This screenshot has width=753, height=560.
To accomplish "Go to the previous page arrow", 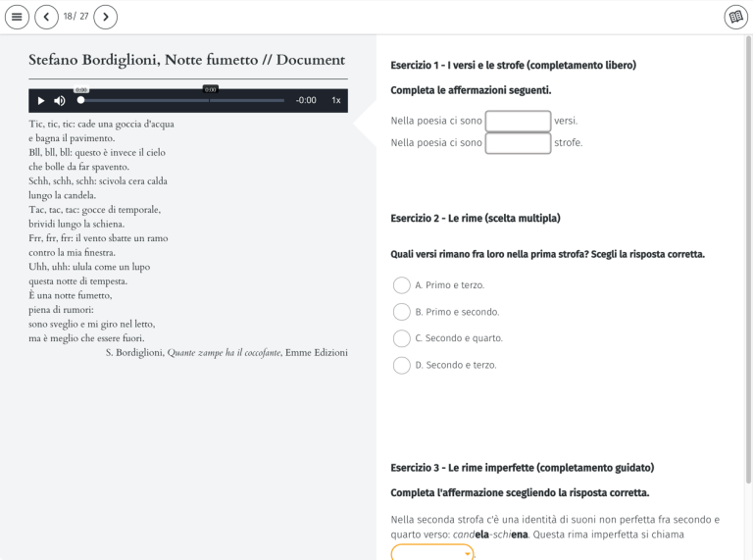I will 46,17.
